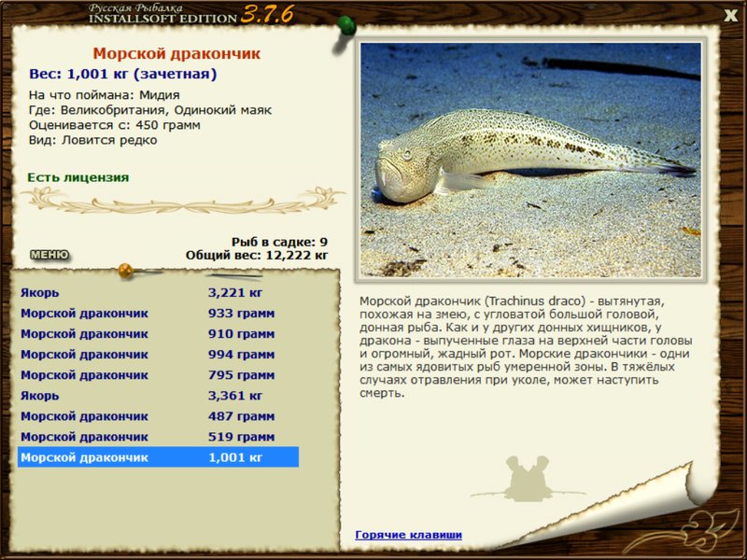Highlight the Морской дракончик 487 грамм row
Image resolution: width=747 pixels, height=560 pixels.
click(158, 416)
